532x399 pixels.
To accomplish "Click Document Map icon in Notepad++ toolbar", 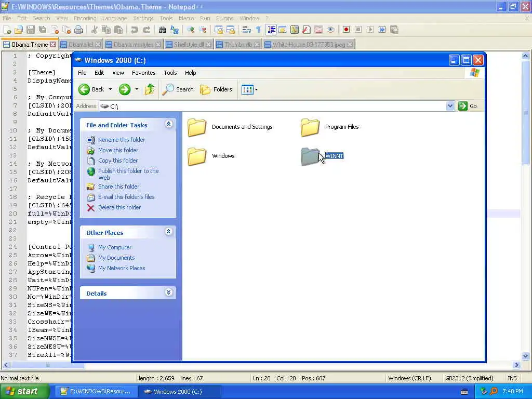I will coord(295,30).
